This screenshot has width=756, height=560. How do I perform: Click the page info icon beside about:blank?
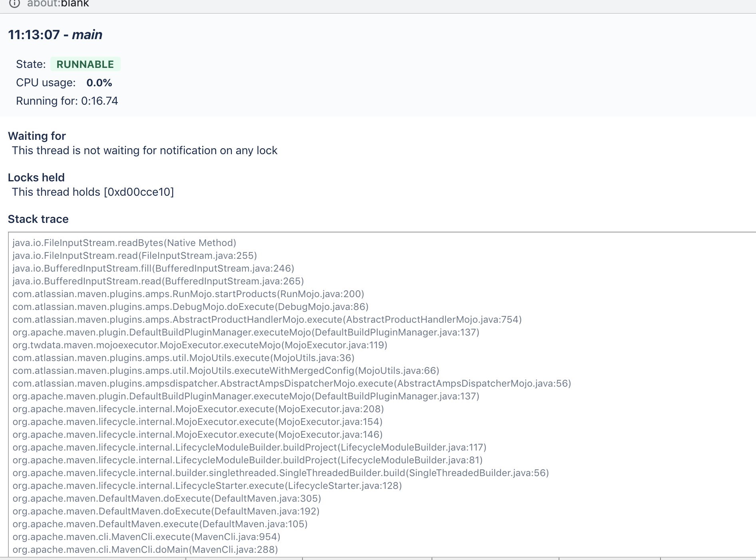tap(14, 4)
